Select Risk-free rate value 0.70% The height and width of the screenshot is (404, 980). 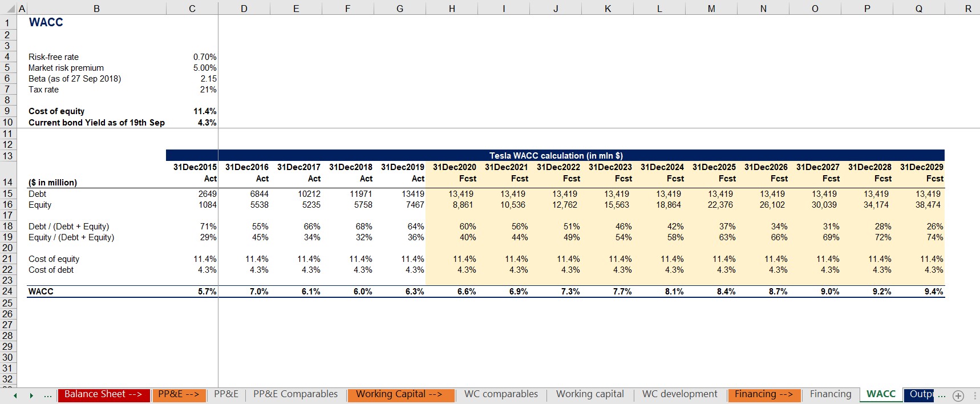coord(204,57)
